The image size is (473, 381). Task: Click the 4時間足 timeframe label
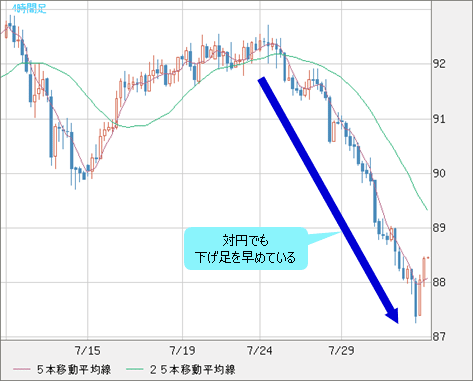coord(29,8)
